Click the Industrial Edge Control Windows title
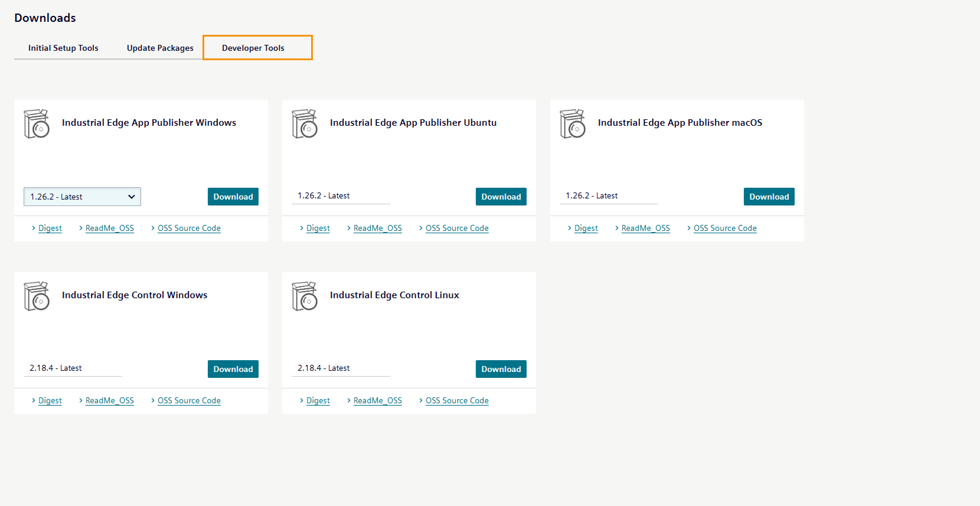The image size is (980, 506). point(135,295)
